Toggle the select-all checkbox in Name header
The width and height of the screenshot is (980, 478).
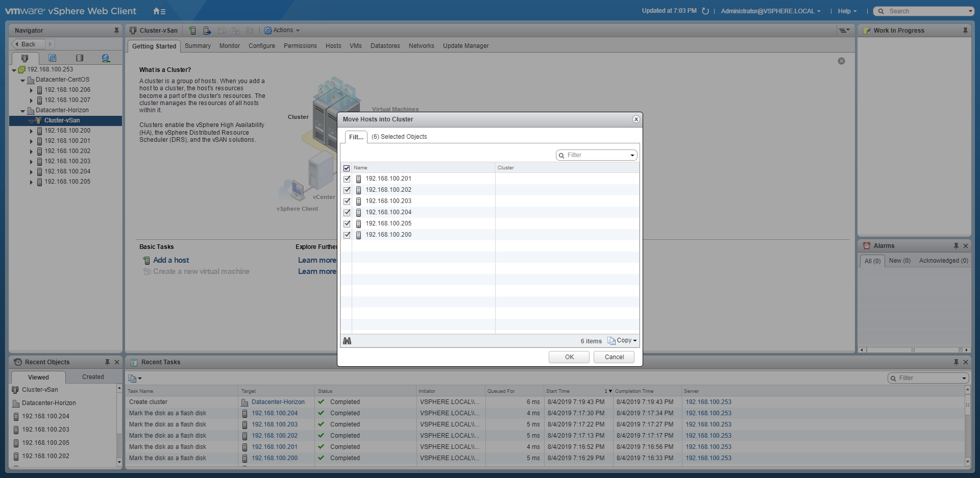[x=347, y=168]
